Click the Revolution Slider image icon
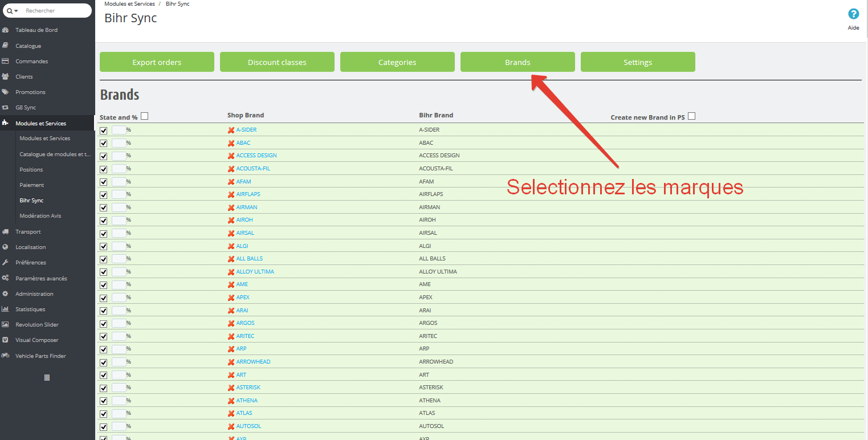Screen dimensions: 868x440 [x=5, y=324]
